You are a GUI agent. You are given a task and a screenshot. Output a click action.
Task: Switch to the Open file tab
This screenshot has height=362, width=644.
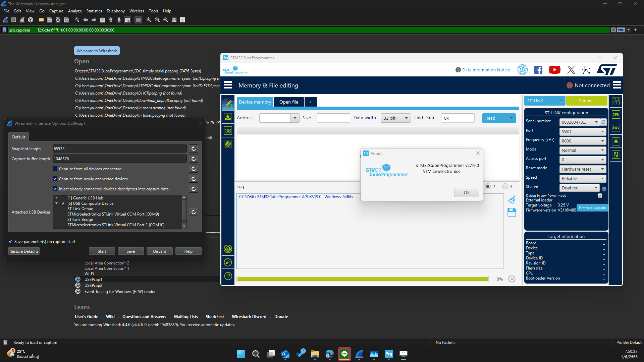[288, 102]
